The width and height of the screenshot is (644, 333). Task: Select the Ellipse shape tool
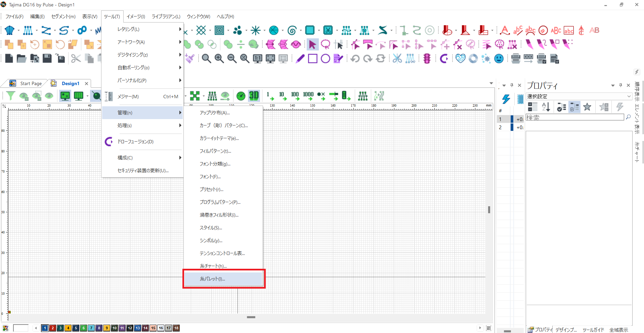point(326,59)
